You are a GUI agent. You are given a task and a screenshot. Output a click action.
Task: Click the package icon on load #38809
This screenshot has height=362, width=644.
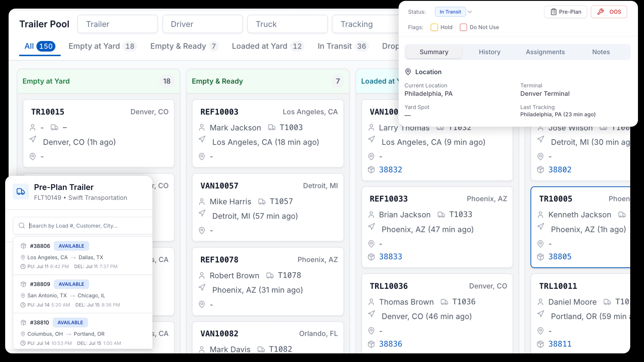[23, 284]
